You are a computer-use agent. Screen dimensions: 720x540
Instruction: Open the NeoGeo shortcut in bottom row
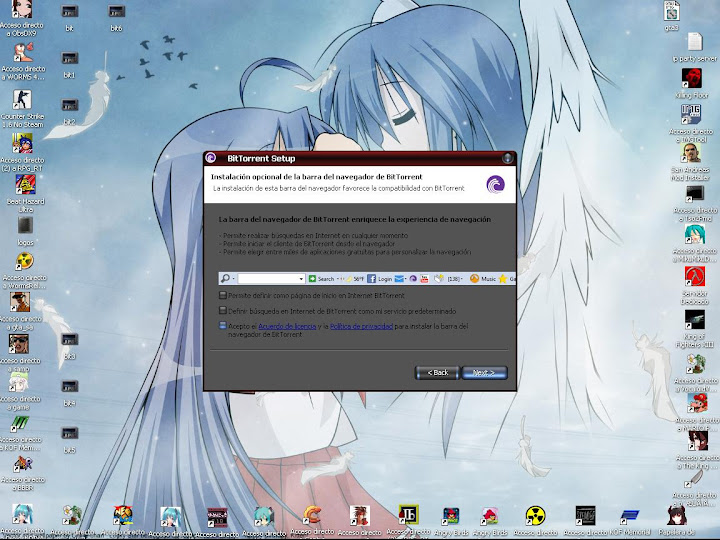123,515
